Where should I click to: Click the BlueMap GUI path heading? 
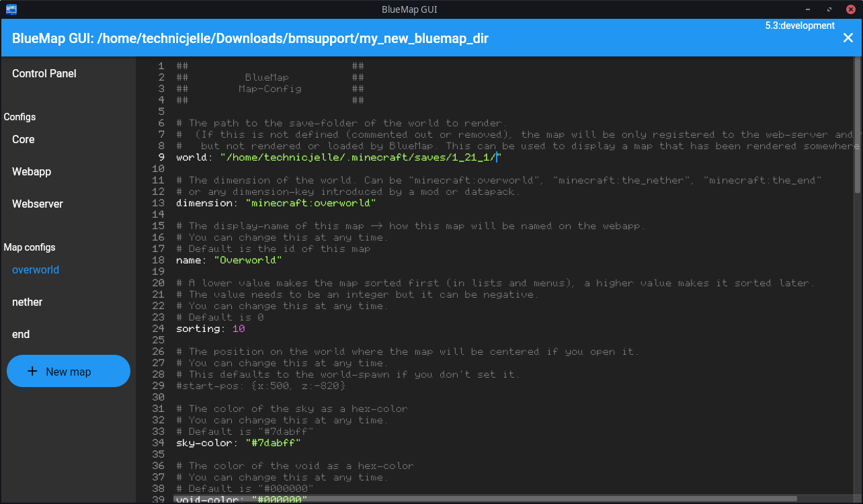250,38
